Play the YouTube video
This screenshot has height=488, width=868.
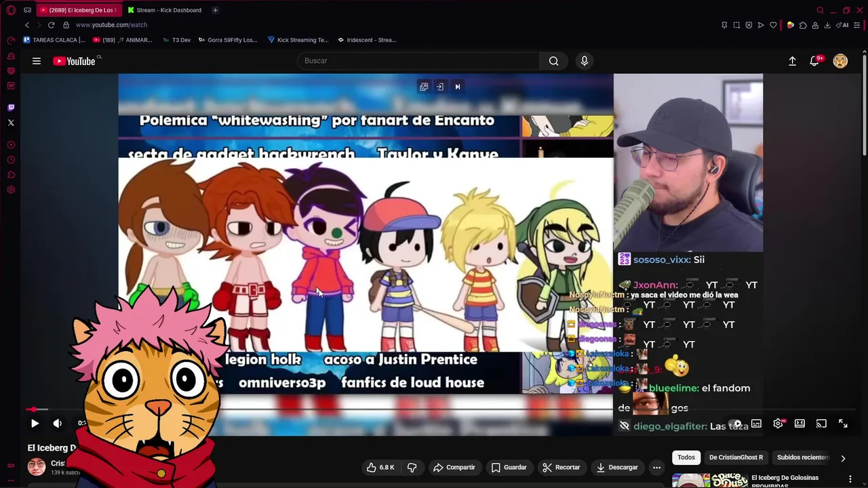[35, 424]
